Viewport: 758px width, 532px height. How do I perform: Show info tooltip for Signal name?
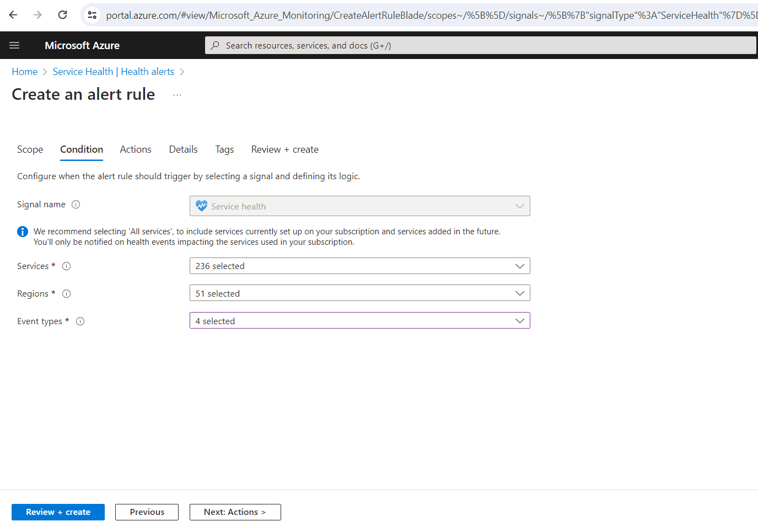(76, 205)
